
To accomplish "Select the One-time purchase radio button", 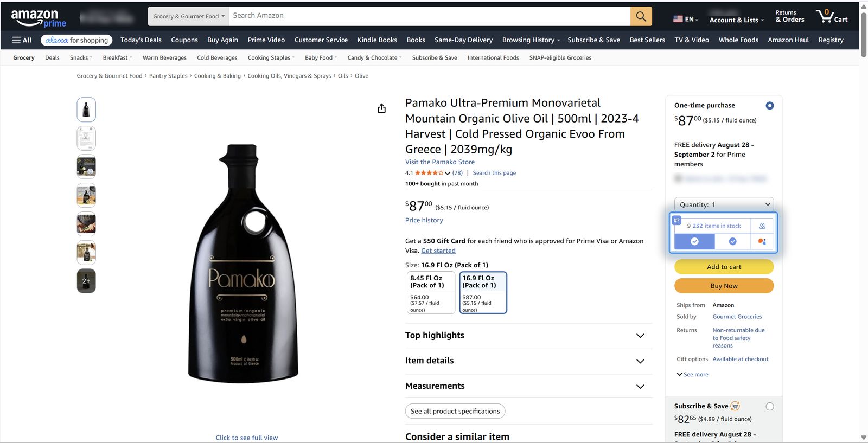I will point(769,106).
